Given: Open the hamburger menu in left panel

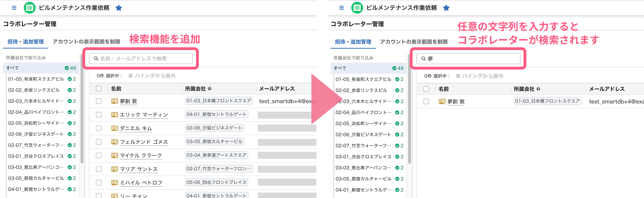Looking at the screenshot, I should (x=14, y=8).
